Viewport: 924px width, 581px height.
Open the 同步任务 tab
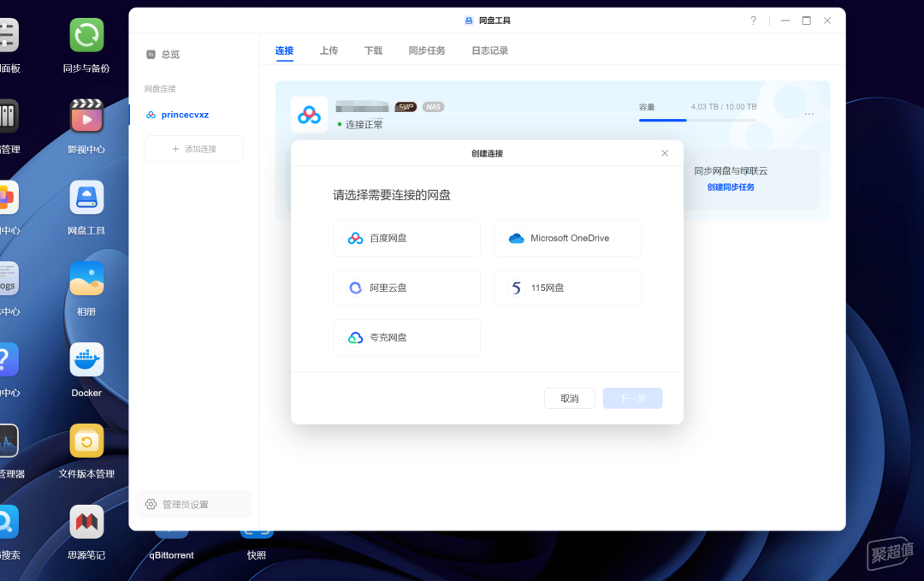[427, 50]
